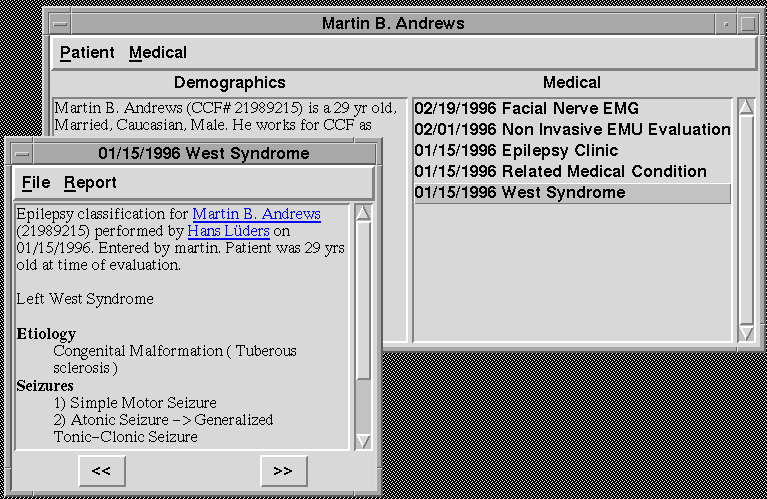Click Medical list scrollbar down arrow

(746, 331)
